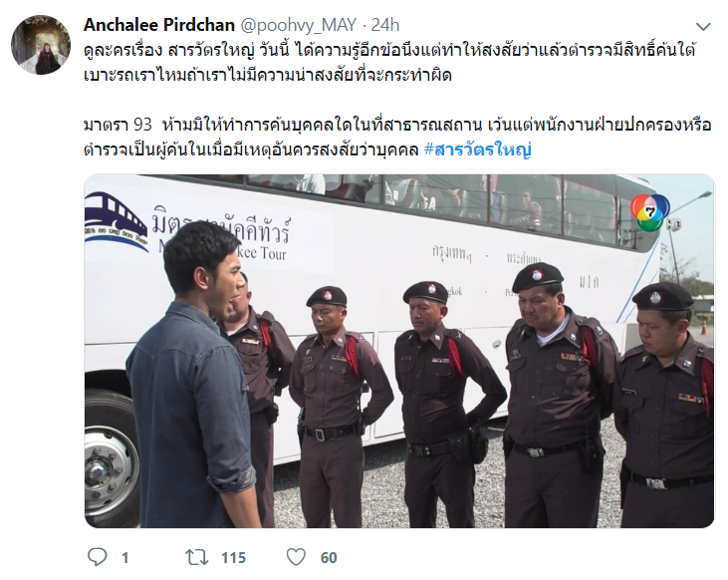Click the Thai tour name on bus
728x580 pixels.
(x=221, y=227)
